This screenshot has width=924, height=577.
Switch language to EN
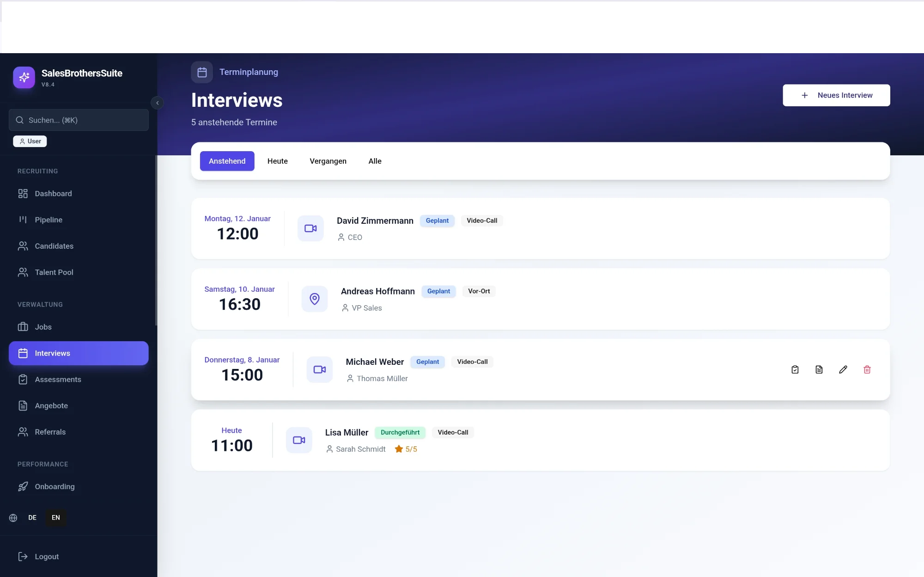tap(56, 518)
